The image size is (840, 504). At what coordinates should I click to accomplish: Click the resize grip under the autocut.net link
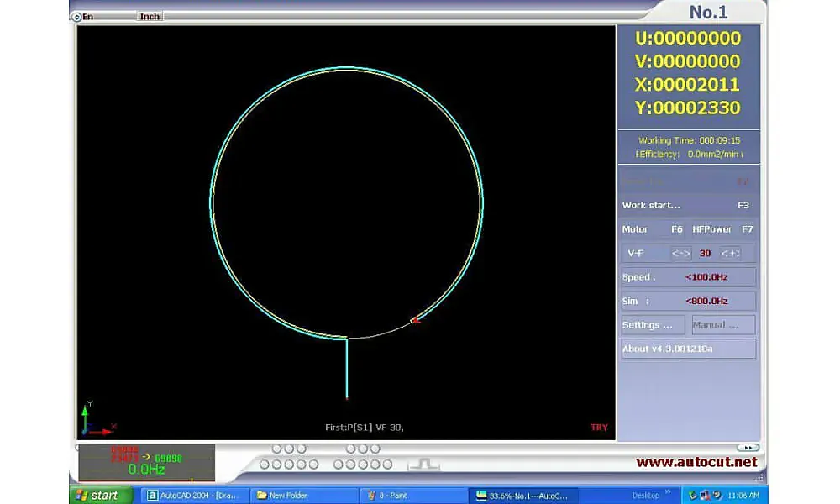[x=759, y=478]
